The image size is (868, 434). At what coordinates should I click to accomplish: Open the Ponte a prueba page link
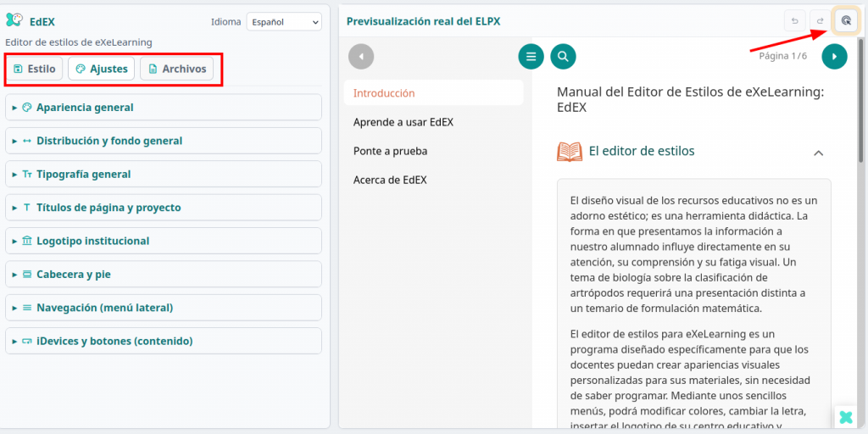(x=390, y=151)
